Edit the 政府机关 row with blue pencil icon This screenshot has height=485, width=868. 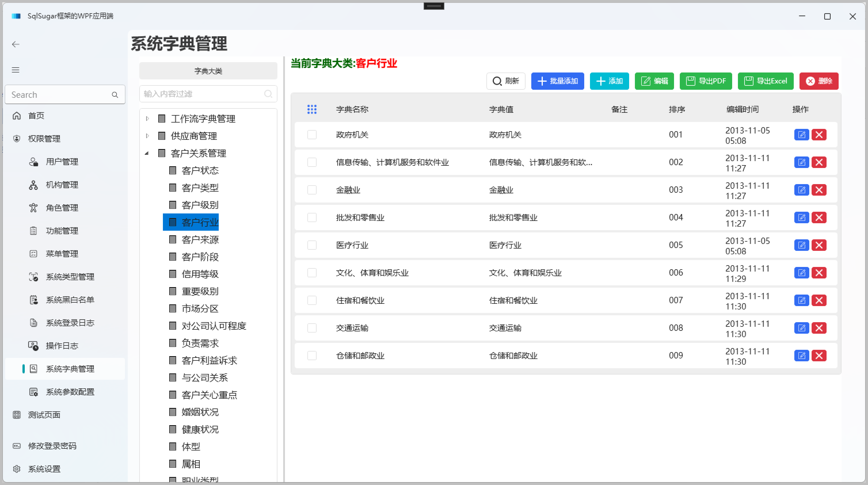pos(801,135)
